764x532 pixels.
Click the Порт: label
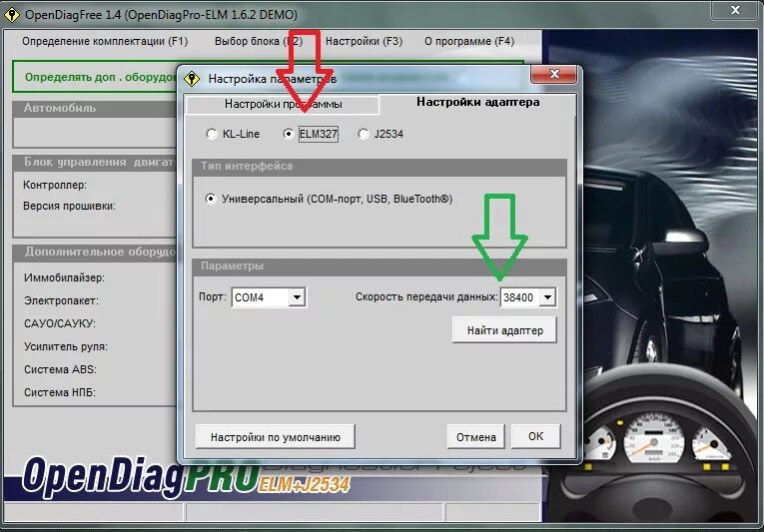[x=213, y=296]
